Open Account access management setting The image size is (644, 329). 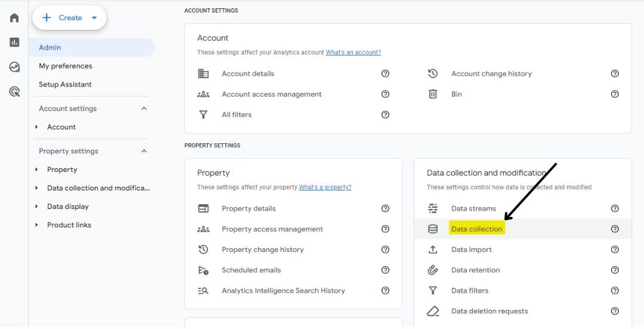click(272, 94)
